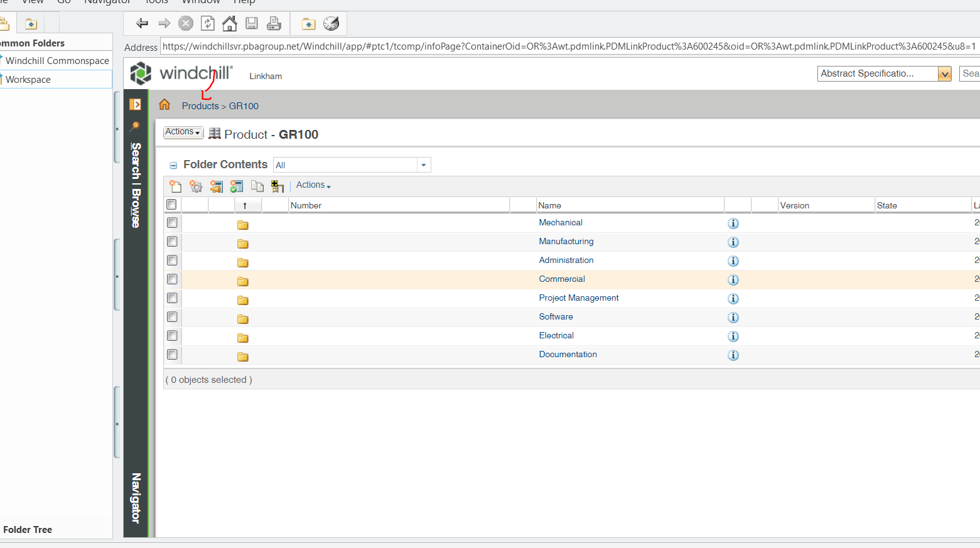Viewport: 980px width, 548px height.
Task: Open the Commercial folder link
Action: (561, 279)
